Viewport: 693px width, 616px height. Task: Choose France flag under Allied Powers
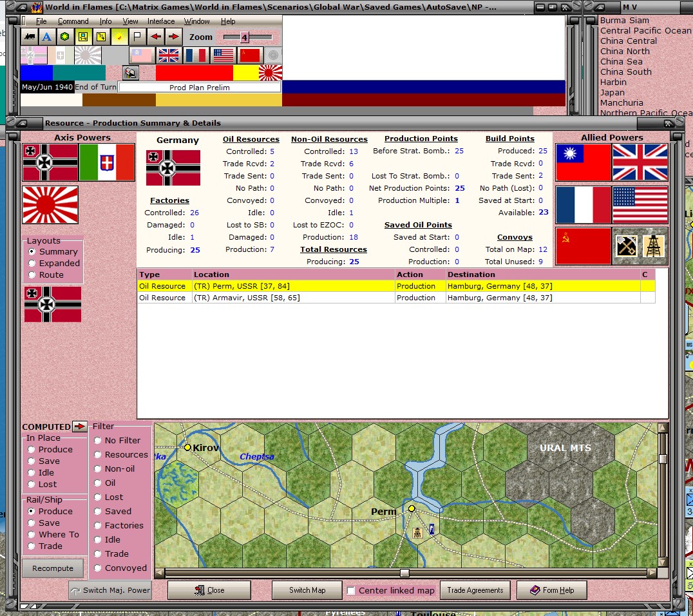coord(584,205)
